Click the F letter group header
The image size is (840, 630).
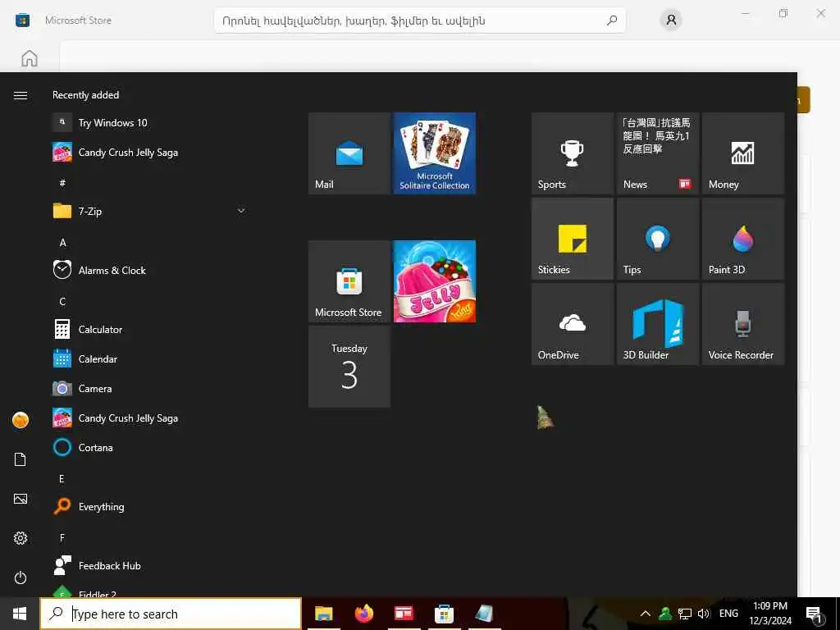tap(62, 538)
